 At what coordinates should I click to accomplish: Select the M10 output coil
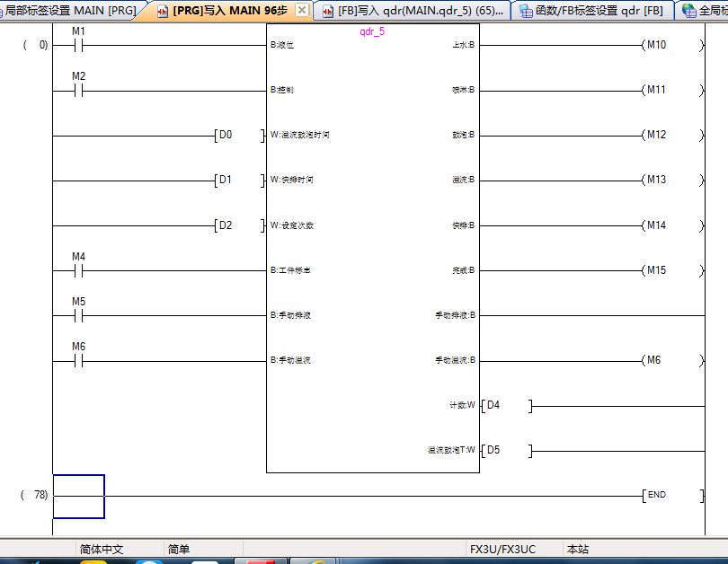[x=656, y=45]
